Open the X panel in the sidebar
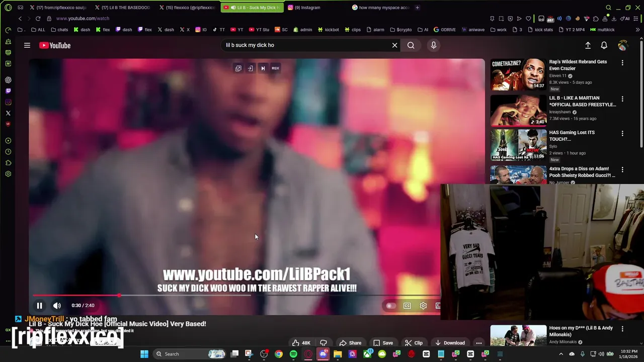This screenshot has width=644, height=362. pos(8,113)
